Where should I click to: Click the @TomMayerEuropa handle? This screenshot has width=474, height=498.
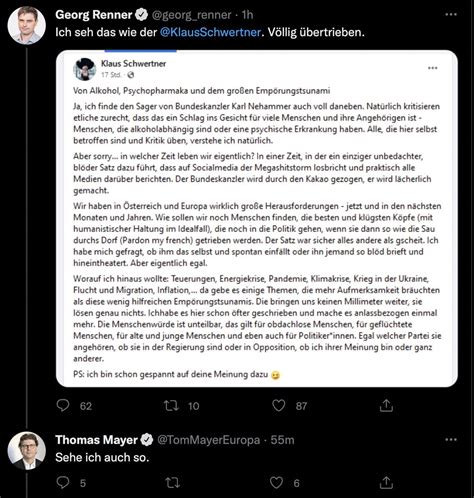click(208, 440)
